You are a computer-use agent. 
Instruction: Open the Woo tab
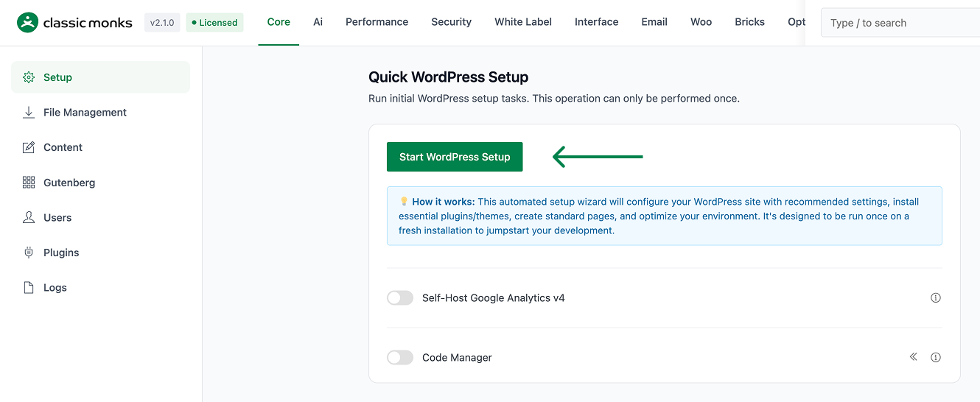point(701,22)
